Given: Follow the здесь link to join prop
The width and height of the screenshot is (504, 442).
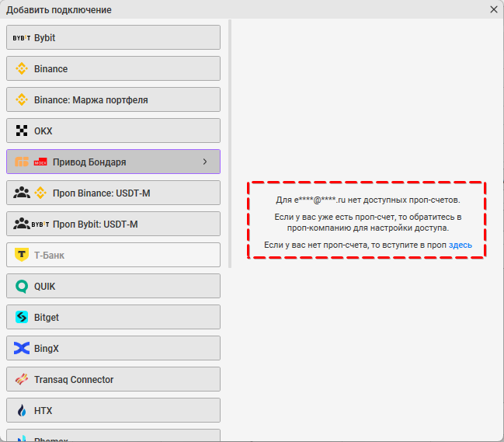Looking at the screenshot, I should [x=461, y=245].
